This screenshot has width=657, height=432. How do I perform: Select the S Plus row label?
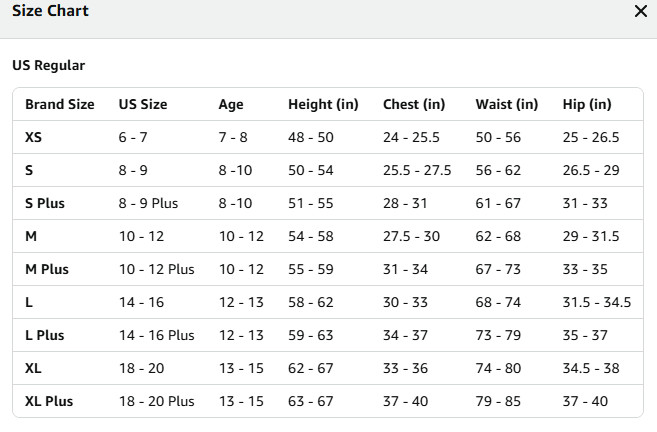tap(45, 203)
